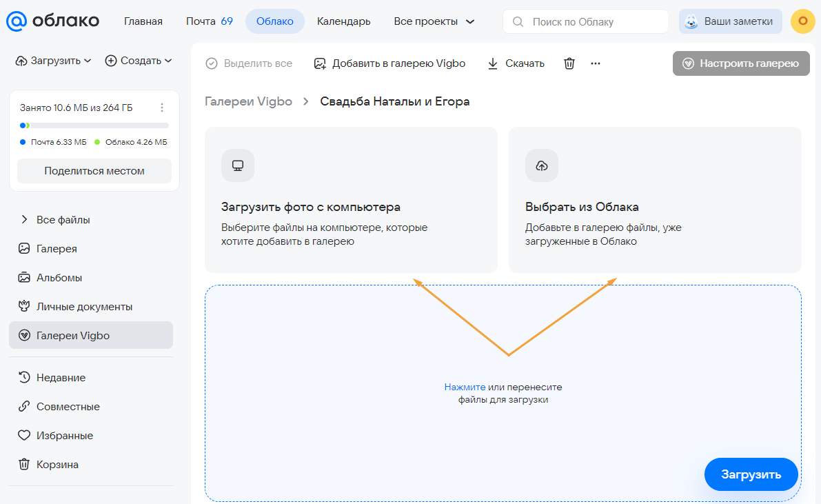Open storage options three-dot menu
Viewport: 821px width, 504px height.
tap(162, 108)
